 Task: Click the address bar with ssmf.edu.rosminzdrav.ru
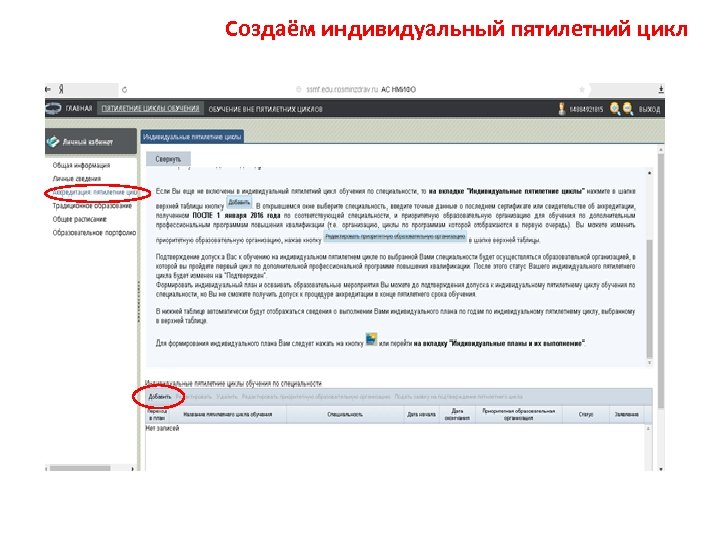click(x=360, y=90)
